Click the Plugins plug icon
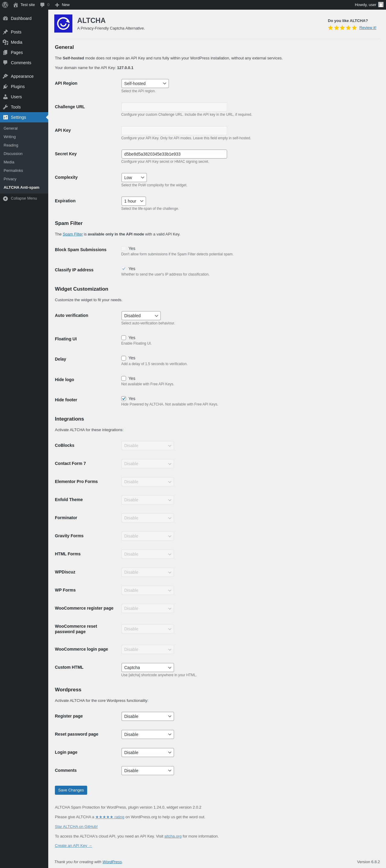 (x=5, y=87)
